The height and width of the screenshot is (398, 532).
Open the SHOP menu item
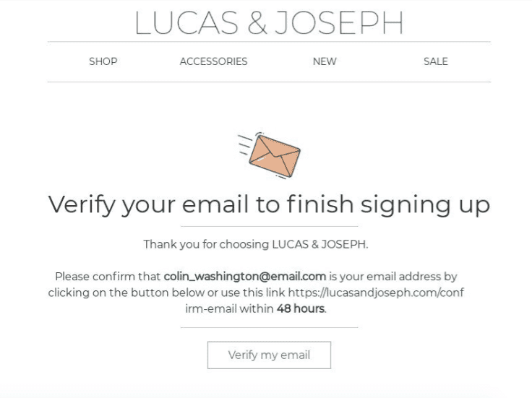[x=103, y=61]
